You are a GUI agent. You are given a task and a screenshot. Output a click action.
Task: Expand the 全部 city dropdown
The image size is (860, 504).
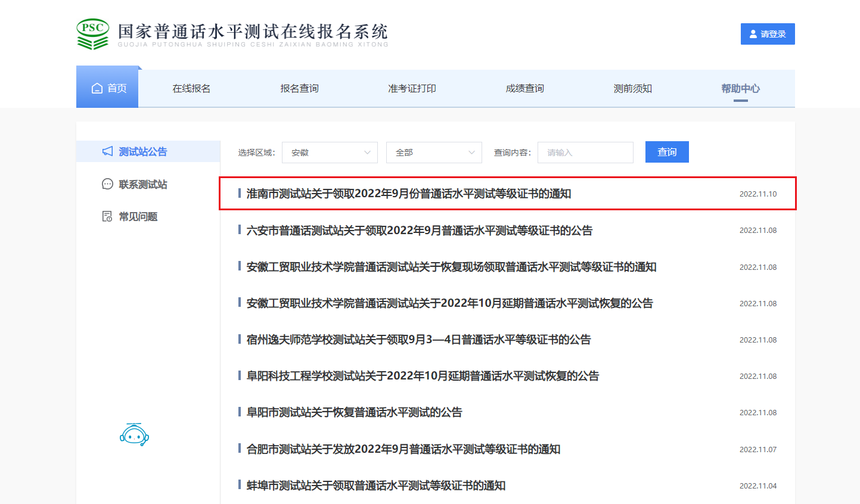(x=434, y=153)
